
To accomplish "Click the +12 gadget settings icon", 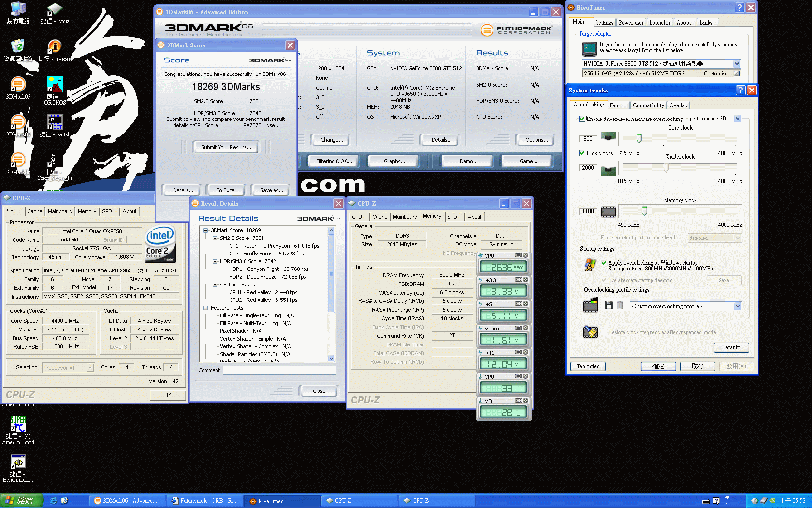I will [518, 352].
